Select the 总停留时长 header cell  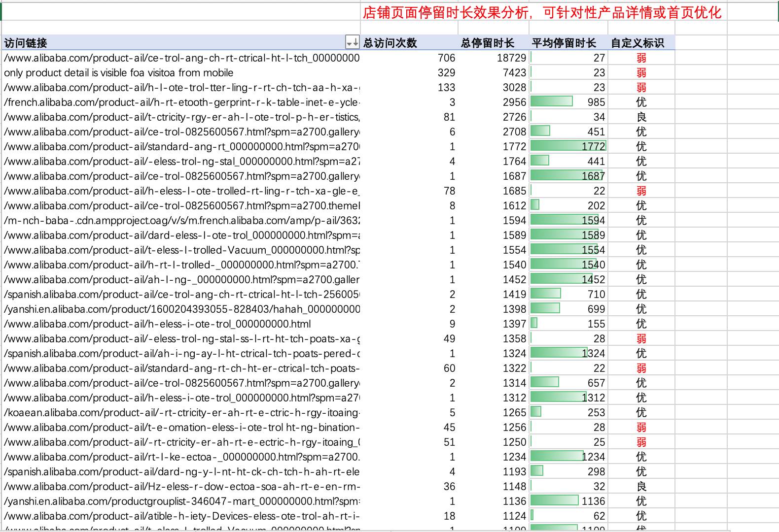click(494, 43)
